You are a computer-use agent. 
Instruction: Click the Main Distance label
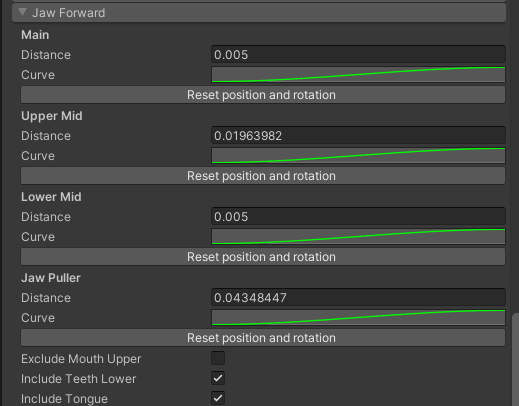tap(46, 55)
